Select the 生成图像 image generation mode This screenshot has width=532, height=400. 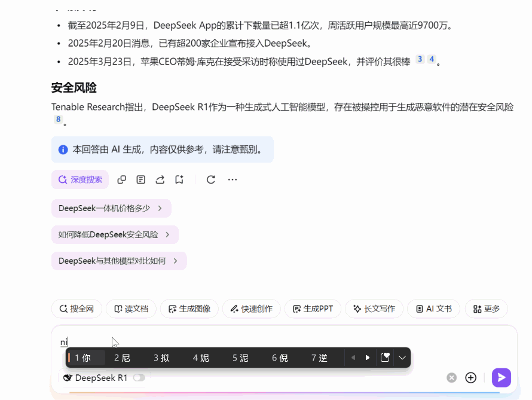pos(189,309)
